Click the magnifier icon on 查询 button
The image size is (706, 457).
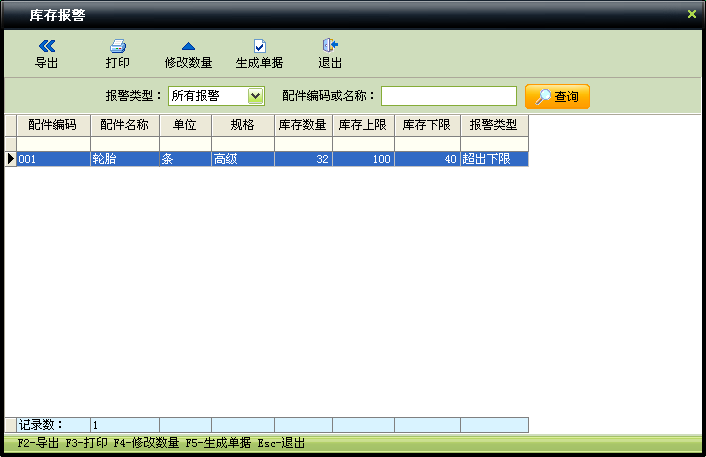pyautogui.click(x=543, y=96)
